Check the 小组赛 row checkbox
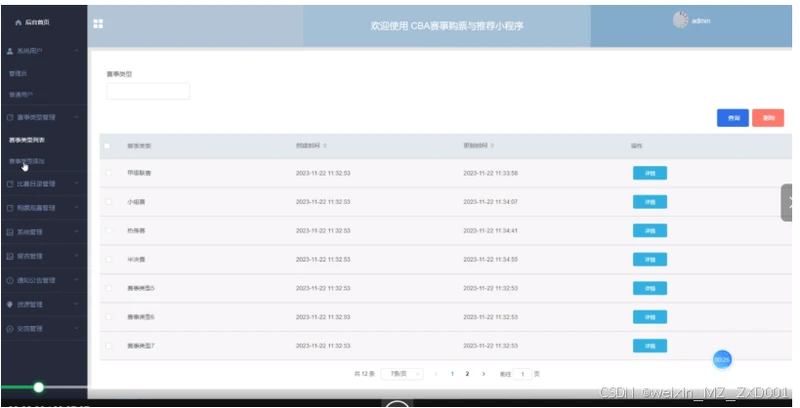Screen dimensions: 800x408 coord(108,202)
